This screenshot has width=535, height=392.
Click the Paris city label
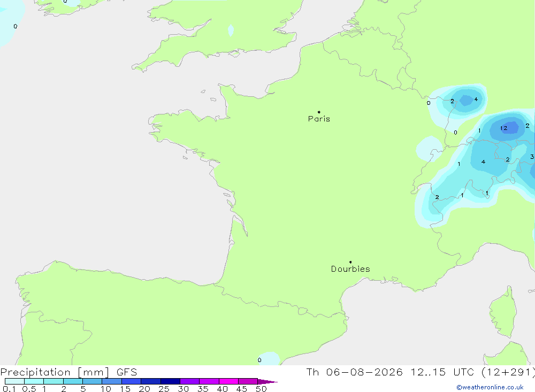(319, 119)
